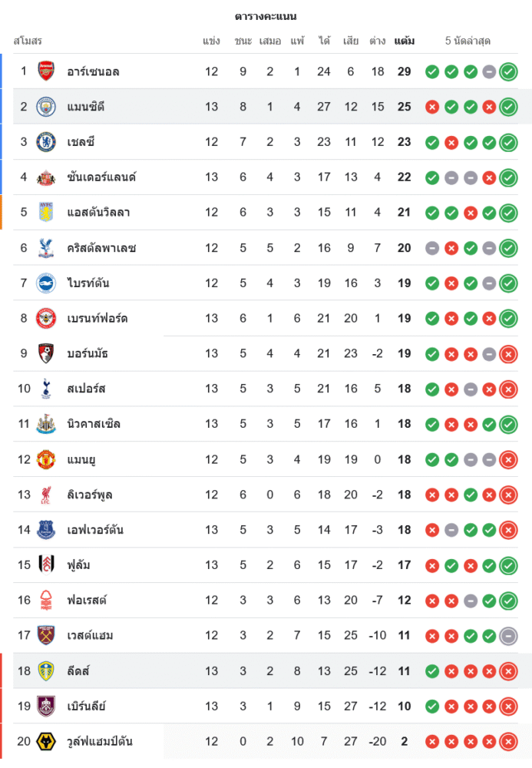Select the ลีดส์ table row name
This screenshot has width=532, height=768.
tap(78, 671)
